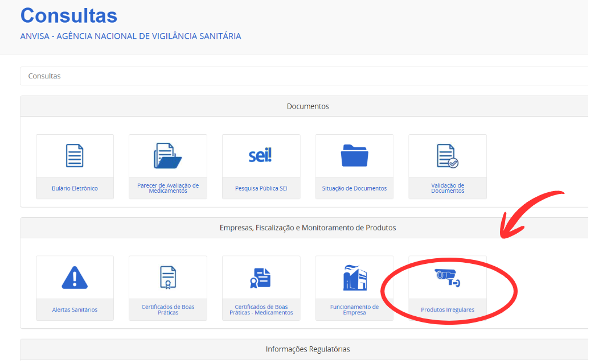
Task: Click the Produtos Irregulares camera icon
Action: 448,278
